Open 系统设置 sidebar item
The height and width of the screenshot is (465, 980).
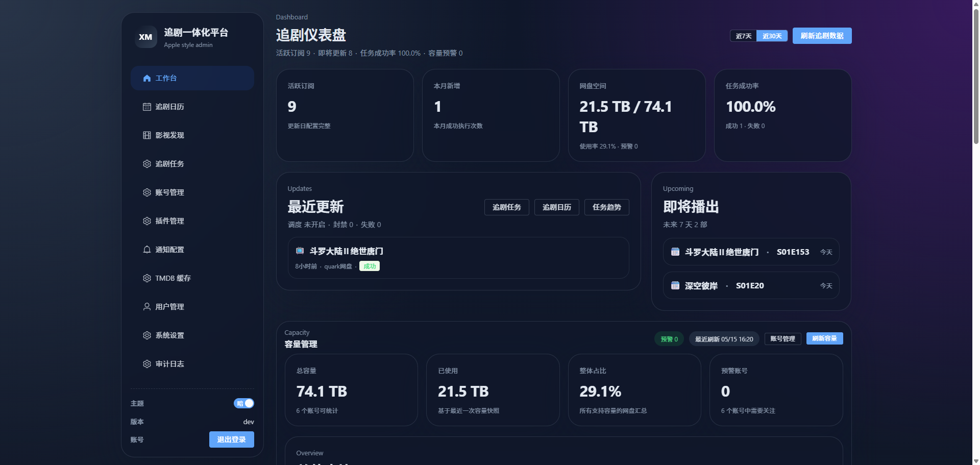(192, 335)
